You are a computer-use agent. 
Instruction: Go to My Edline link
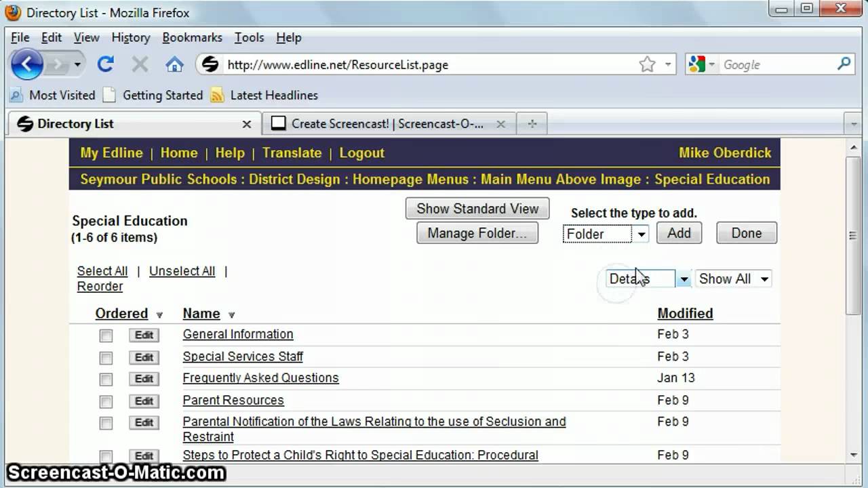112,152
